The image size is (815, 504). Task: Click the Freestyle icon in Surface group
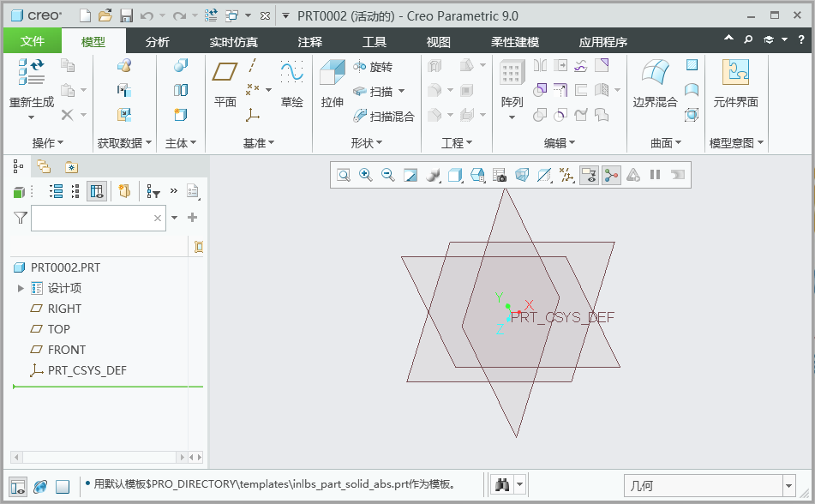pyautogui.click(x=692, y=114)
